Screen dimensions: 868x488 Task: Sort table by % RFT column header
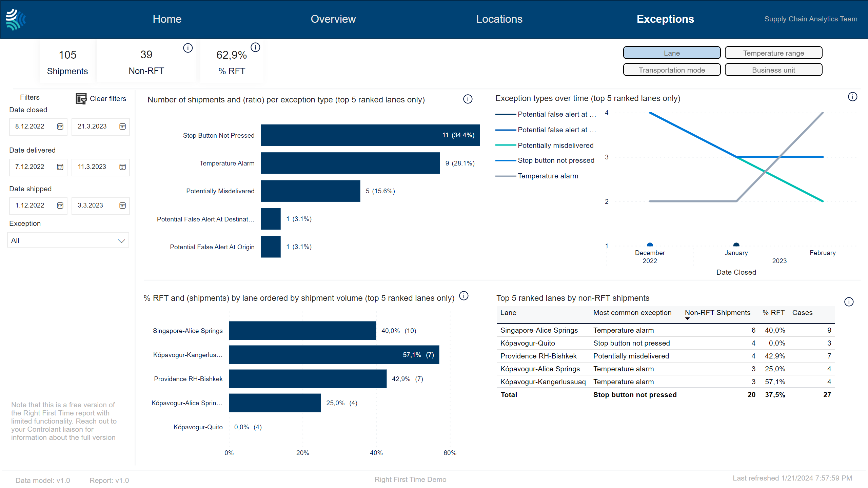[x=773, y=313]
